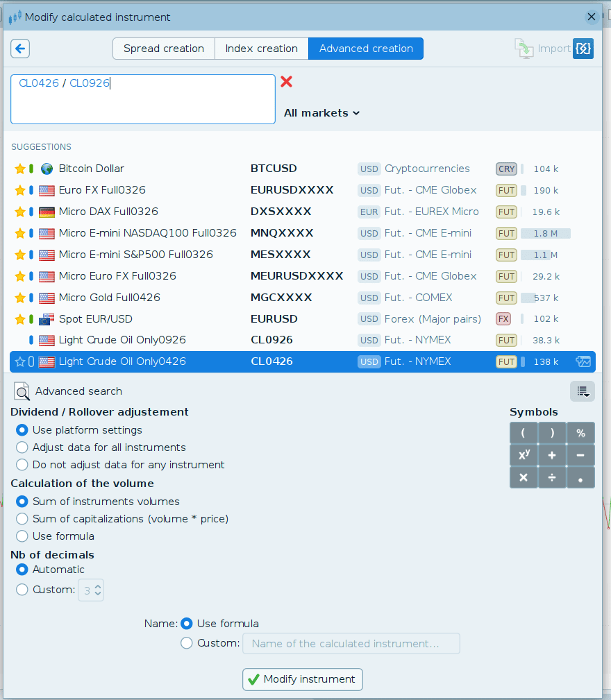The image size is (611, 700).
Task: Close the Modify calculated instrument dialog
Action: pyautogui.click(x=592, y=17)
